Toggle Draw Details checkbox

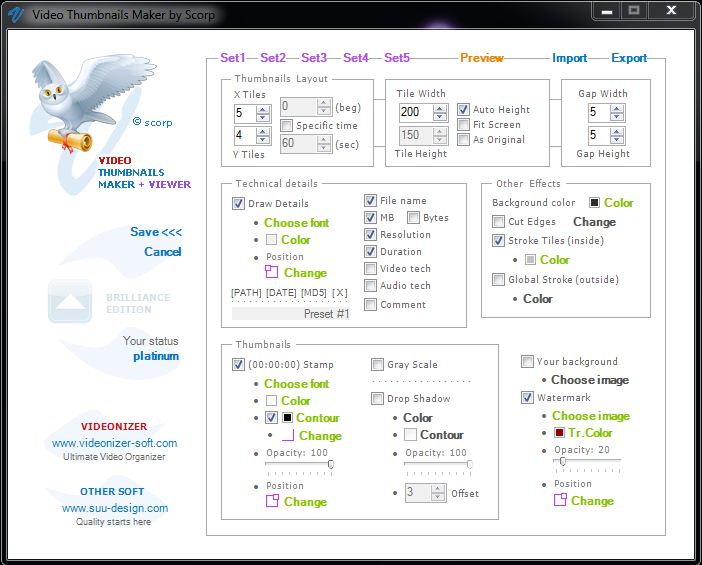(238, 203)
